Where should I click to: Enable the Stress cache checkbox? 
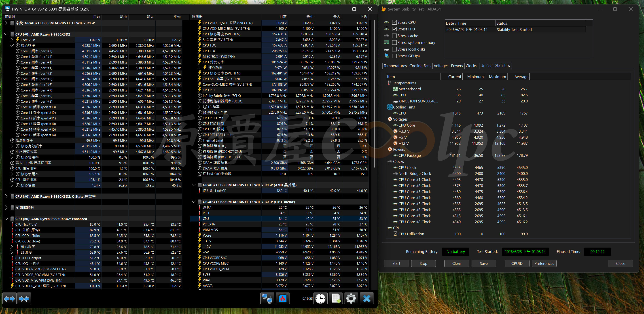(394, 36)
